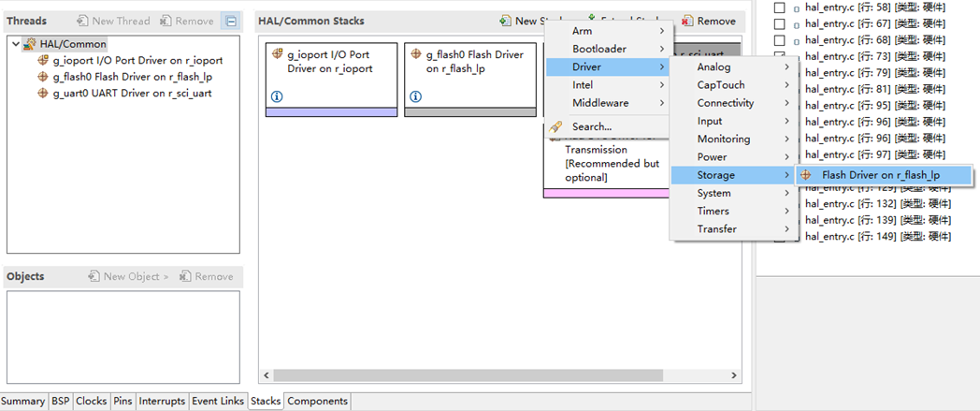The image size is (980, 411).
Task: Open the Power driver category
Action: point(734,157)
